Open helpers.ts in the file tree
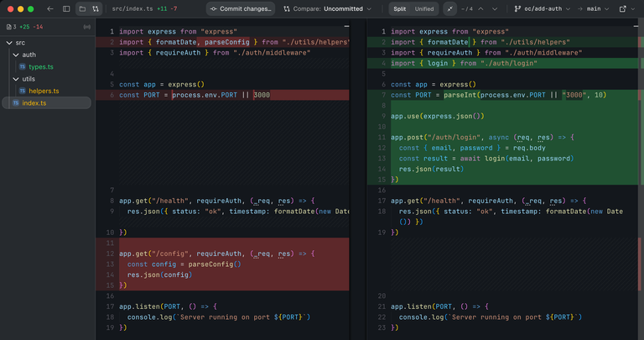 pos(44,91)
